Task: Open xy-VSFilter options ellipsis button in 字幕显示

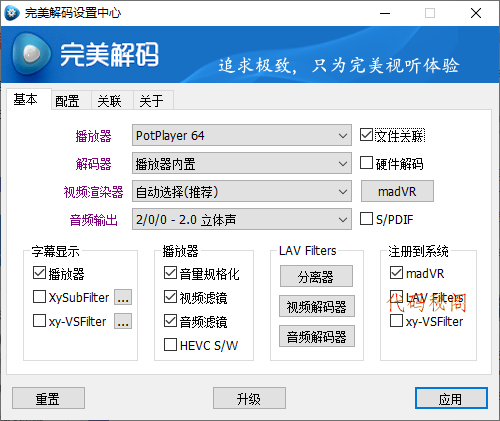Action: pos(123,321)
